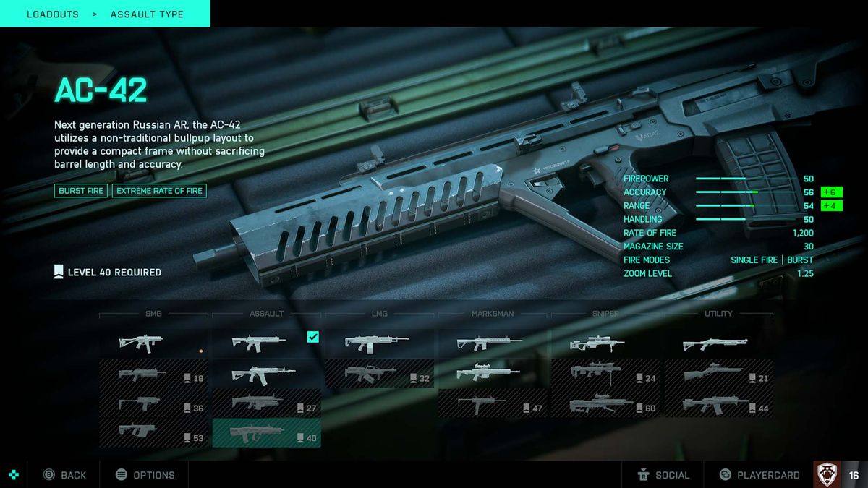The image size is (868, 488).
Task: Open the MARKSMAN category header
Action: 493,314
